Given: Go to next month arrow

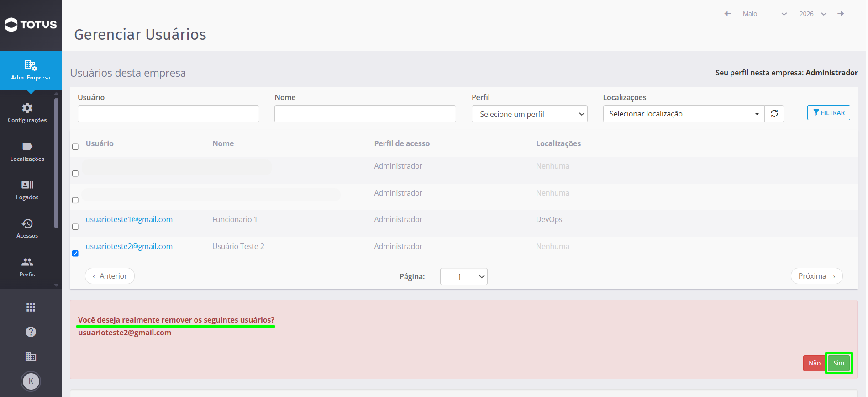Looking at the screenshot, I should [x=841, y=14].
